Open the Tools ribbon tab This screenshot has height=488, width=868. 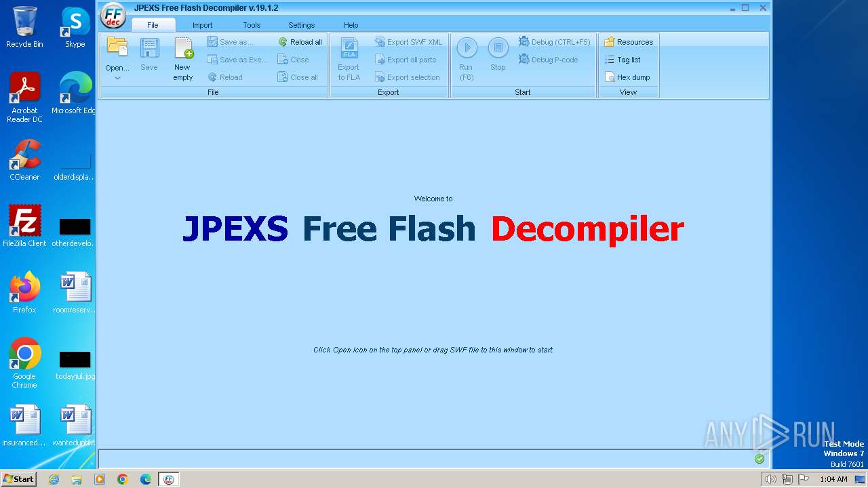(252, 25)
